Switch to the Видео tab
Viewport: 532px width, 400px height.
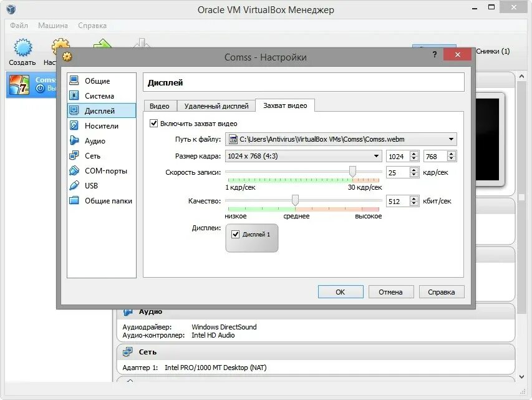pyautogui.click(x=160, y=106)
